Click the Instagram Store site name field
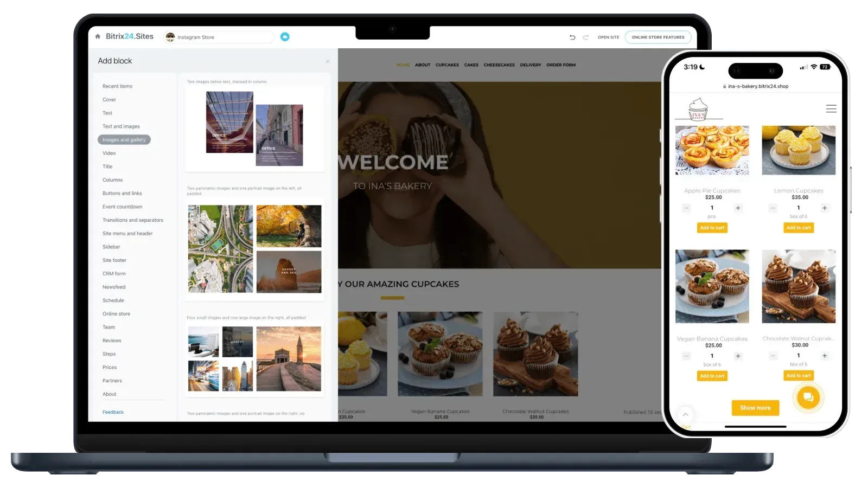This screenshot has width=868, height=488. pos(219,37)
